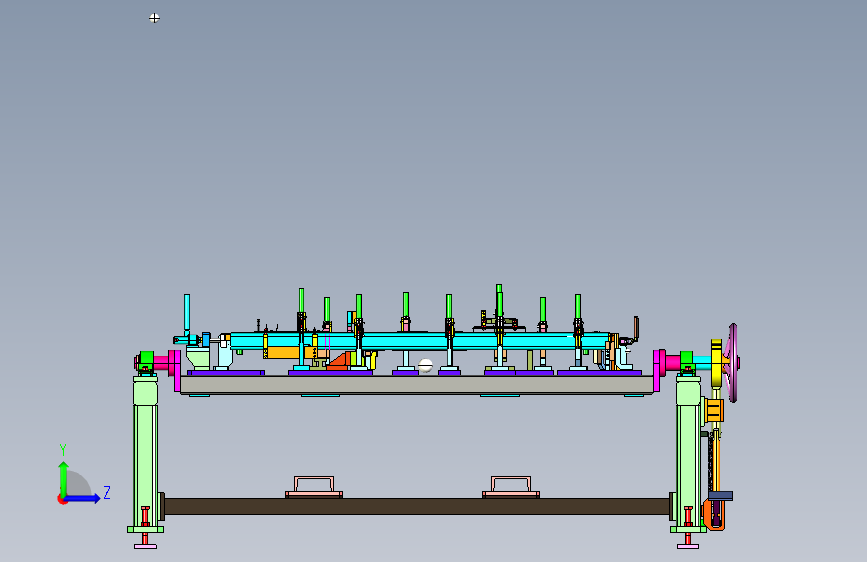Click the crosshair marker at top left

coord(154,18)
